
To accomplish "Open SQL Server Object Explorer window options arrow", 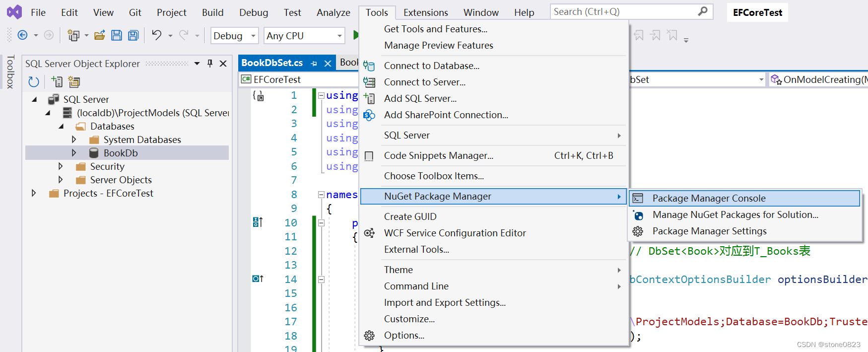I will (197, 64).
